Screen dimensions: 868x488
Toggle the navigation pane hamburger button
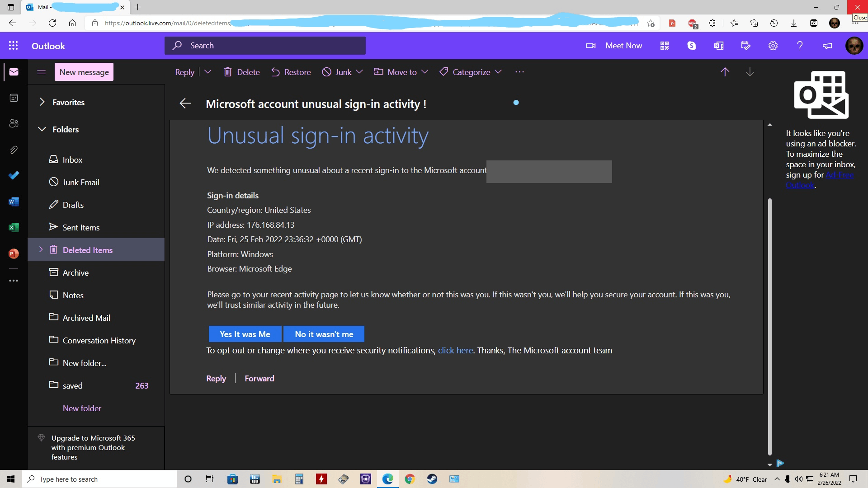click(x=41, y=72)
